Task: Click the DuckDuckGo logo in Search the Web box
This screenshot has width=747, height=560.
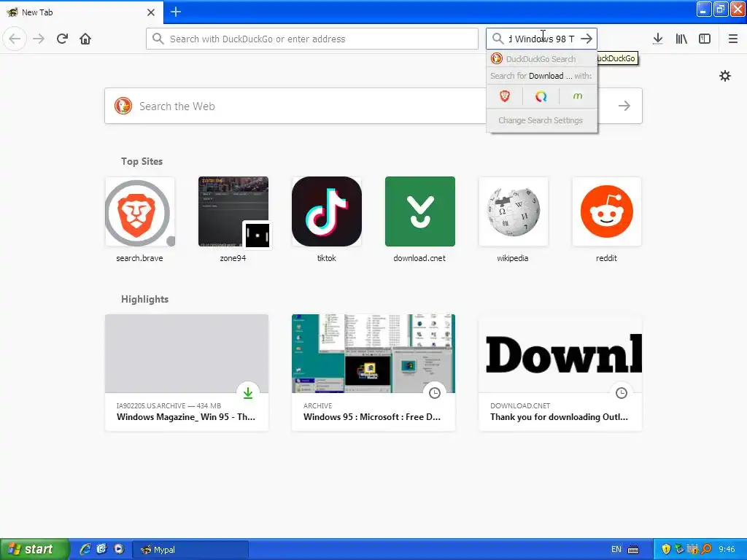Action: click(x=123, y=106)
